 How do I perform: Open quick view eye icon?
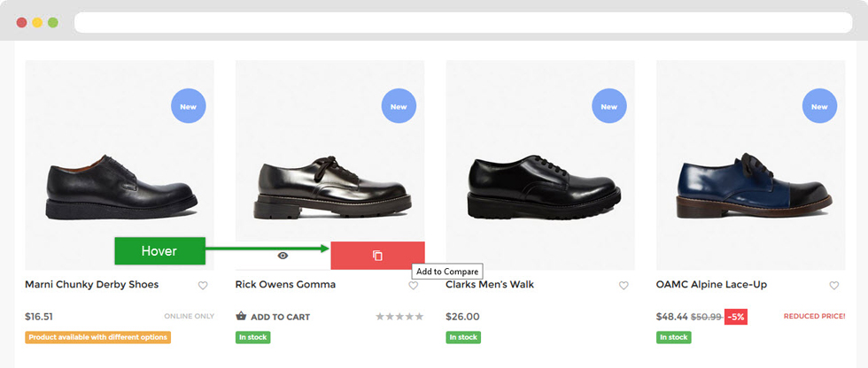tap(283, 256)
